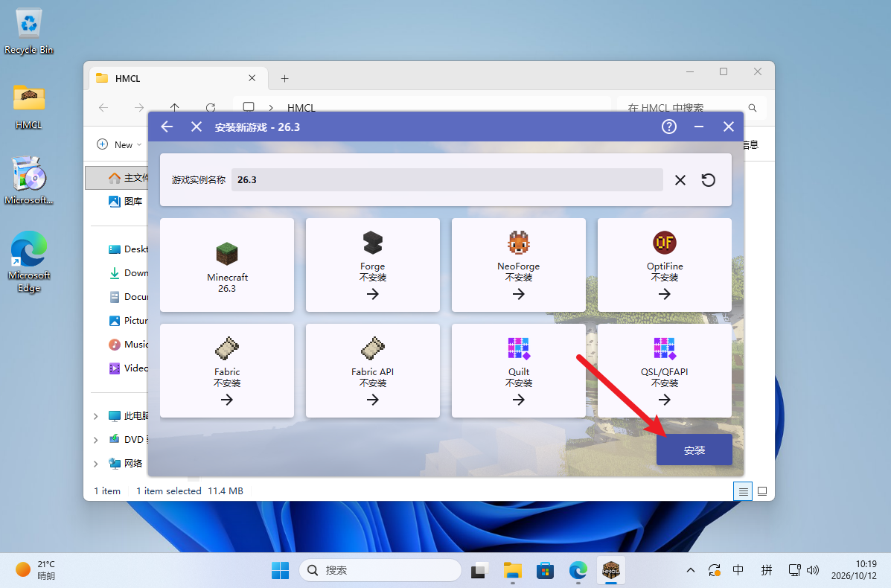Click the HMCL launcher taskbar icon
891x588 pixels.
tap(611, 570)
